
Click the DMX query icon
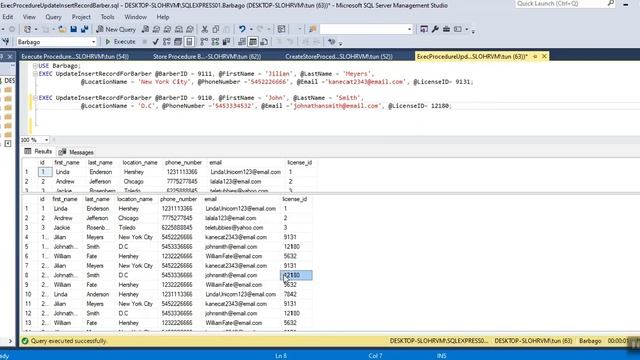[x=167, y=29]
